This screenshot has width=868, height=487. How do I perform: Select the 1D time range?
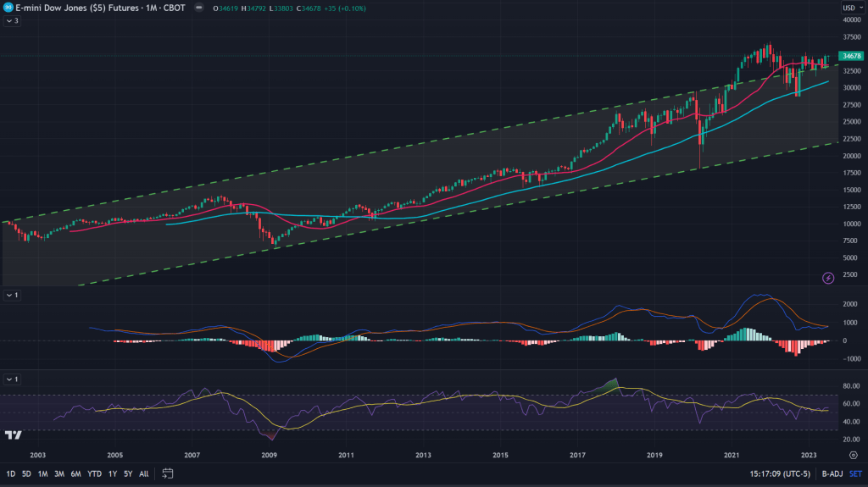point(11,473)
